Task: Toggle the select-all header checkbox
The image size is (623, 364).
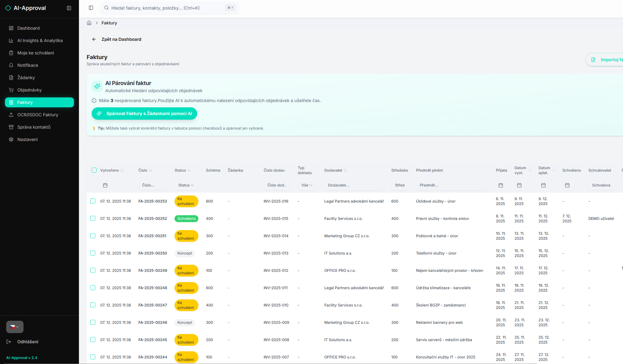Action: (94, 170)
